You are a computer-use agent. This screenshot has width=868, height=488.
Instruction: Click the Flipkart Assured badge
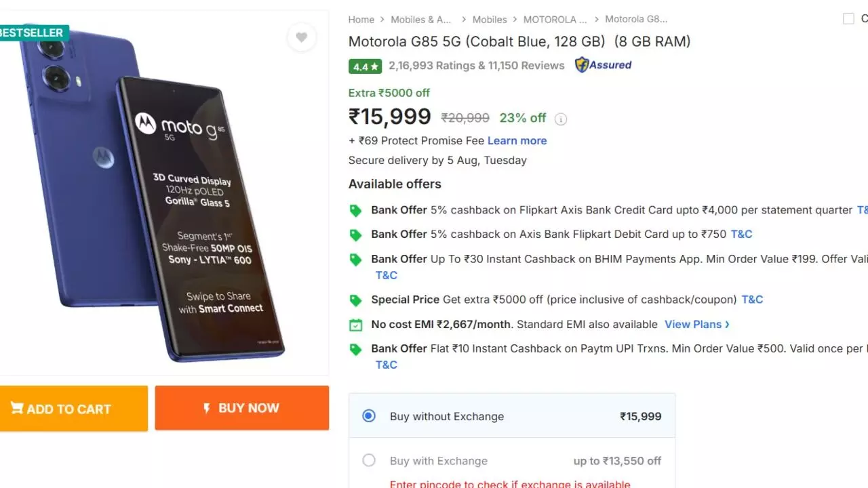pos(603,65)
